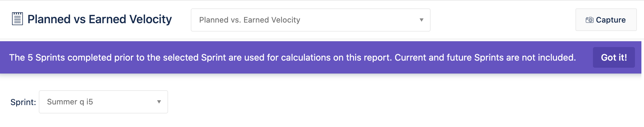Choose a different report from the top combo box
Image resolution: width=644 pixels, height=127 pixels.
[x=310, y=20]
